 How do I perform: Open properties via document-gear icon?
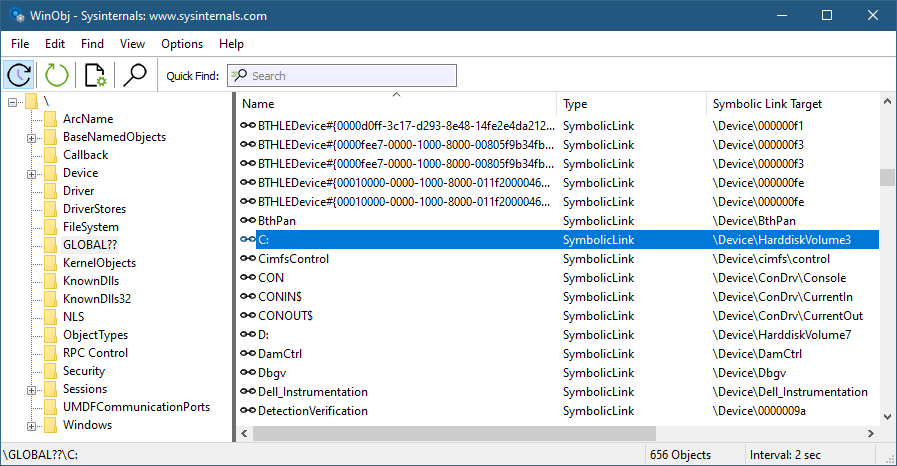click(96, 75)
